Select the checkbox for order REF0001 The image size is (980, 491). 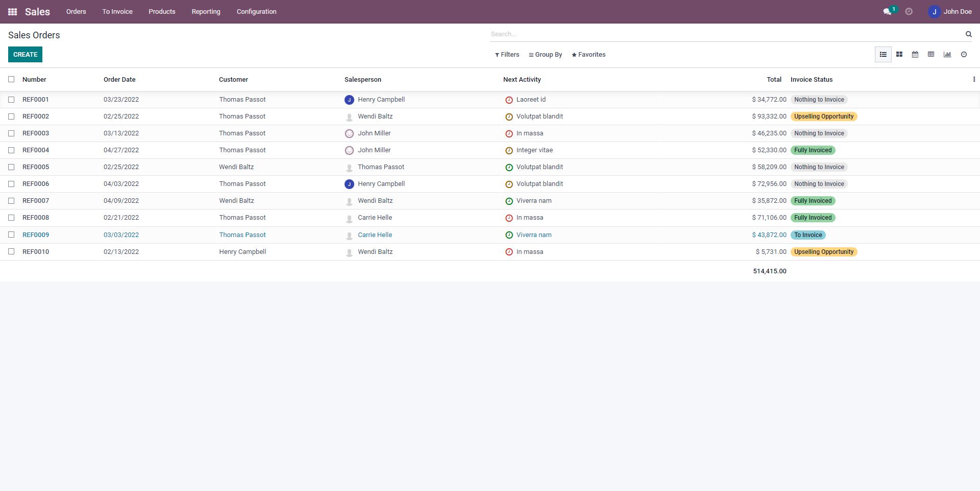pyautogui.click(x=11, y=100)
